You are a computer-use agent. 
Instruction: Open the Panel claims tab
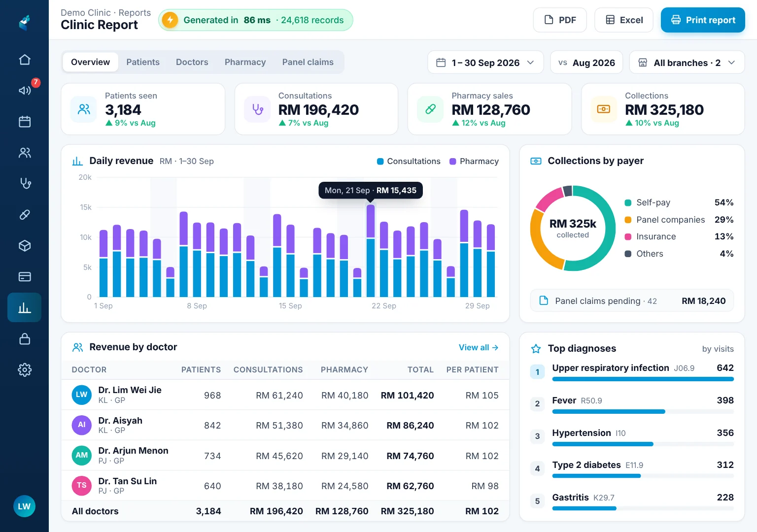(308, 62)
